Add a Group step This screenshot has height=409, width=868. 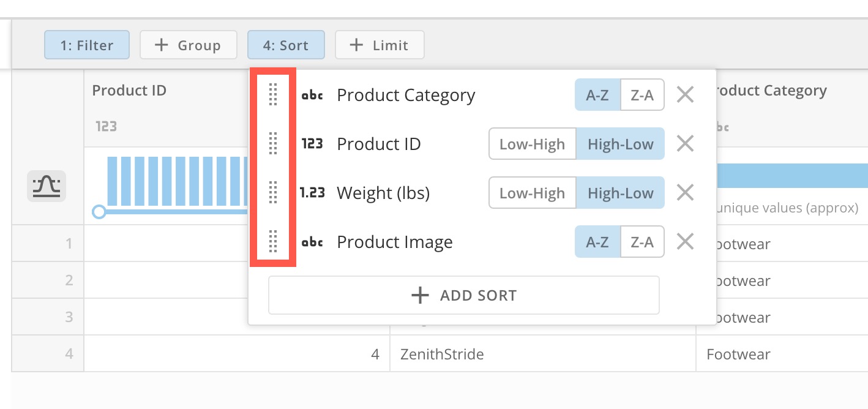pos(189,45)
